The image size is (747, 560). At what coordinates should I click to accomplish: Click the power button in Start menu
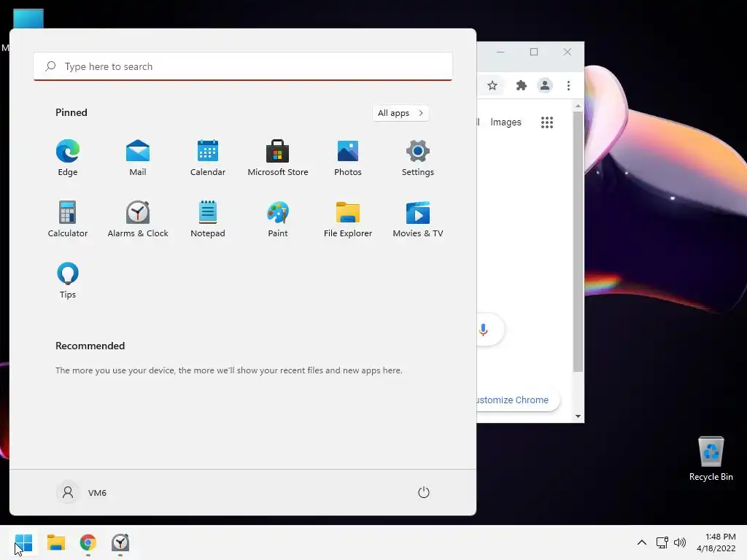click(x=424, y=492)
